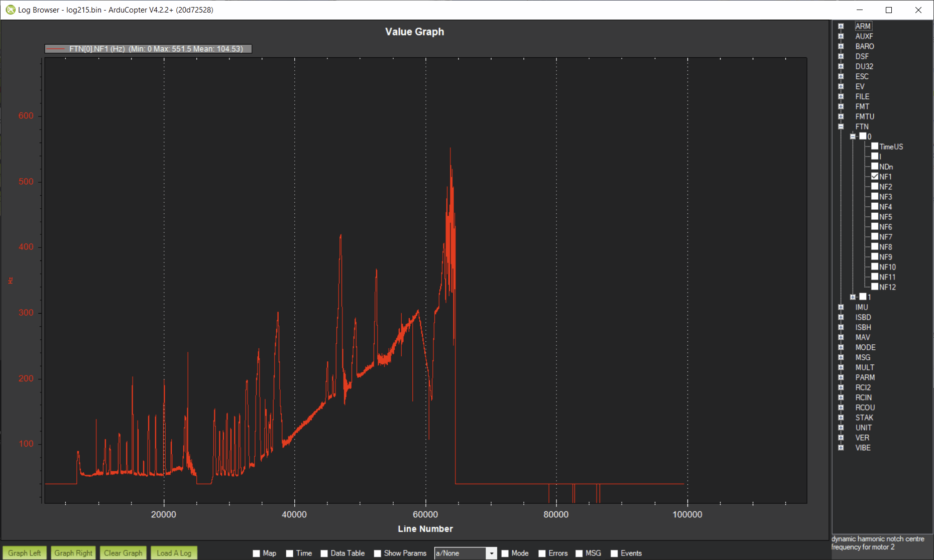934x560 pixels.
Task: Uncheck the NF1 checkbox
Action: point(875,176)
